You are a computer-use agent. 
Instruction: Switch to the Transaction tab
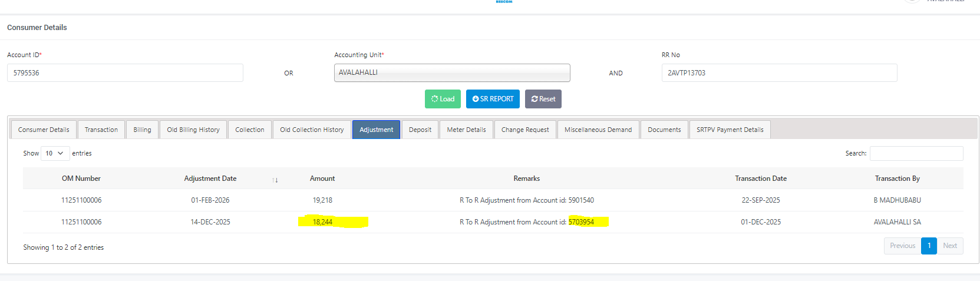(x=101, y=130)
